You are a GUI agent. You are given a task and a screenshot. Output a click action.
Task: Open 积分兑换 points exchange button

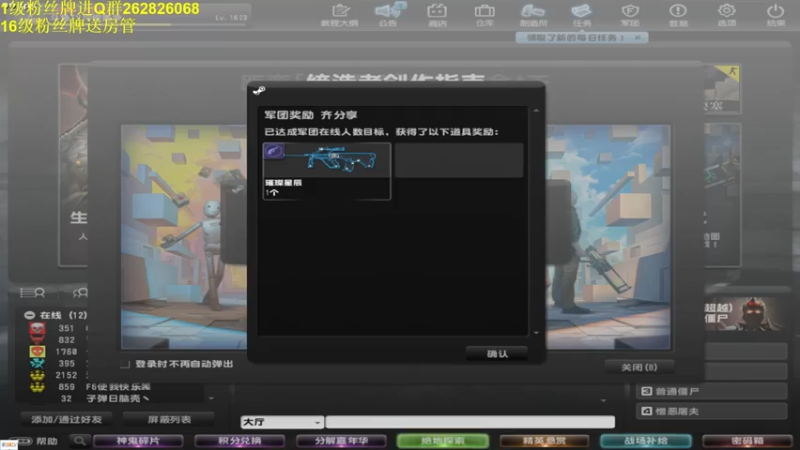coord(239,441)
